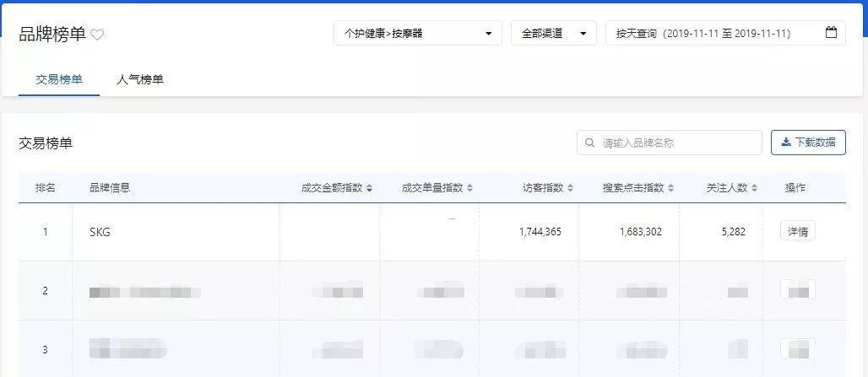Open the 全部渠道 channel dropdown

click(x=554, y=33)
